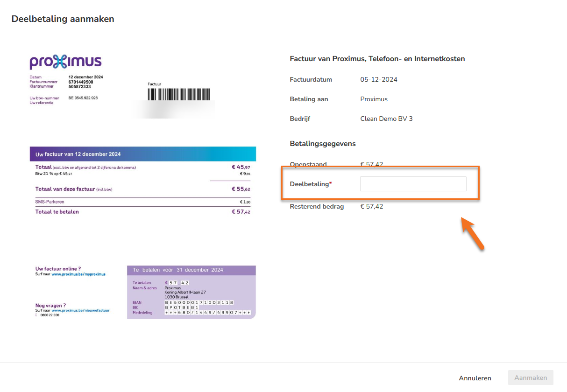
Task: Click the invoice barcode image
Action: [179, 95]
